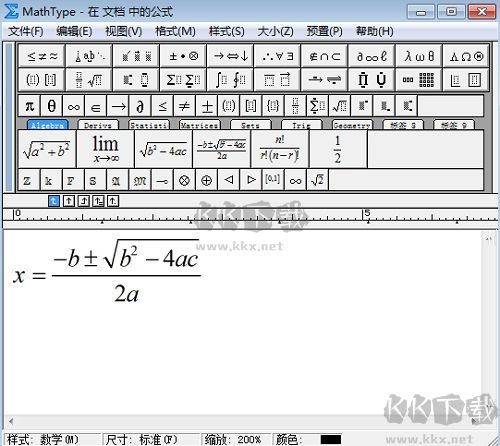
Task: Open the 帮助(H) menu
Action: tap(375, 32)
